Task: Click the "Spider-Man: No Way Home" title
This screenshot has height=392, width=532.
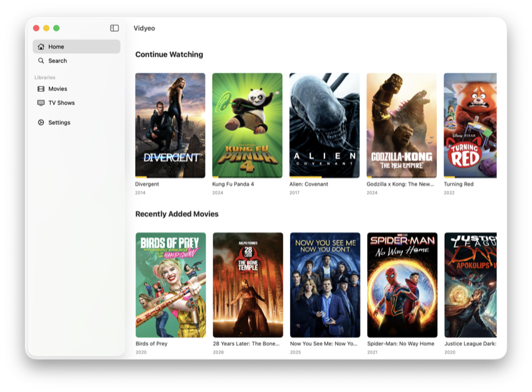Action: [401, 343]
